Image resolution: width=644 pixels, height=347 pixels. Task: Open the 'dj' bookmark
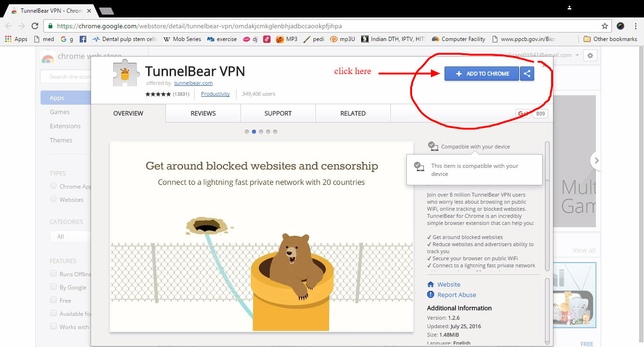(x=250, y=39)
